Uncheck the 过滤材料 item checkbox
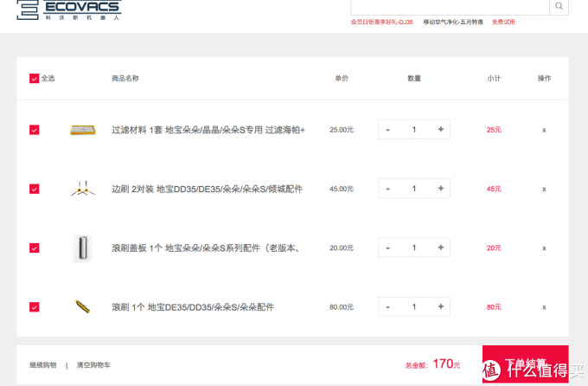This screenshot has width=588, height=386. [34, 130]
